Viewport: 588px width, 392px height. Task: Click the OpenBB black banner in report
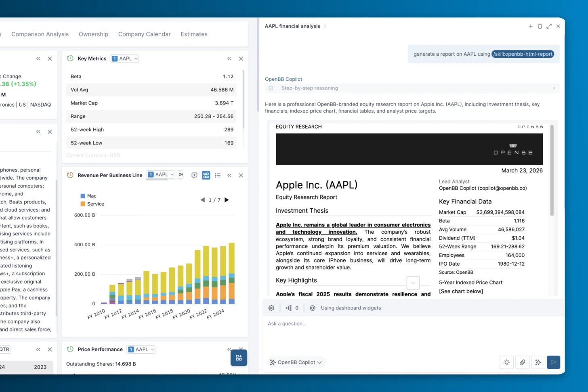coord(409,149)
